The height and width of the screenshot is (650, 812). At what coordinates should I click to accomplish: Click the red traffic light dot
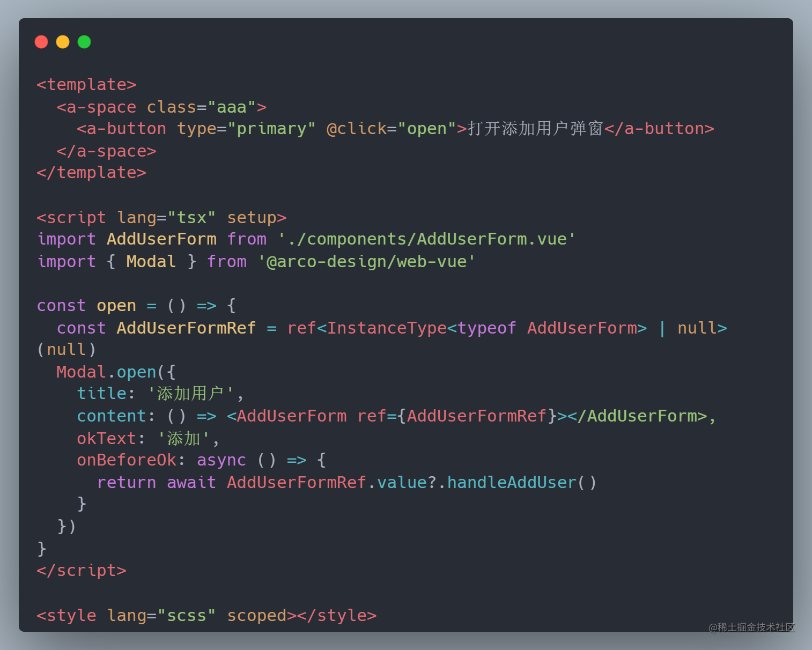[x=41, y=41]
